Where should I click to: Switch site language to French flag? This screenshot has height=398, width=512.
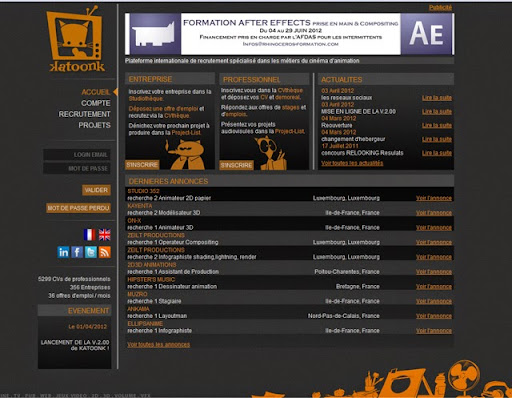click(x=89, y=235)
